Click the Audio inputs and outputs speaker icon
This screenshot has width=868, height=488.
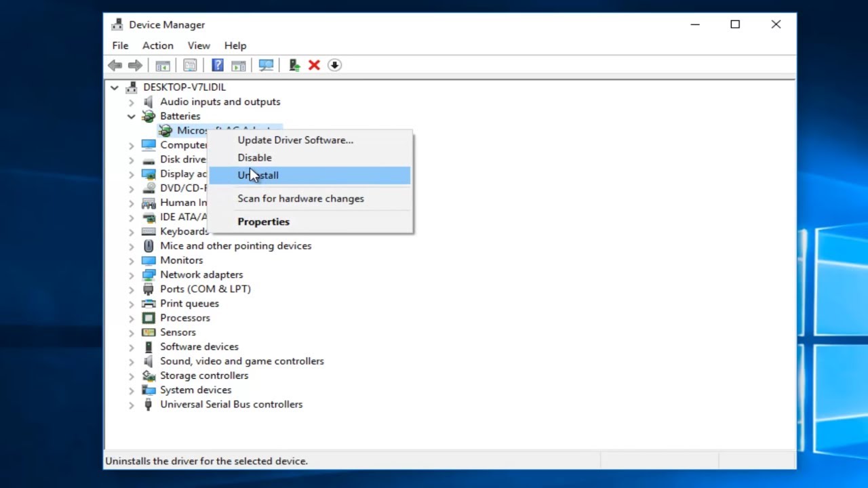pos(149,102)
